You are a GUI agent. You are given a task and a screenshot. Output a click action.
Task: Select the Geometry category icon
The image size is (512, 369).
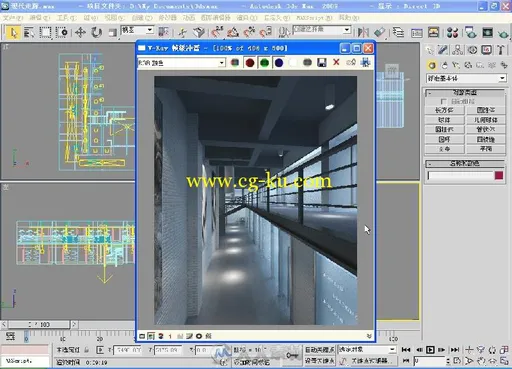click(432, 65)
